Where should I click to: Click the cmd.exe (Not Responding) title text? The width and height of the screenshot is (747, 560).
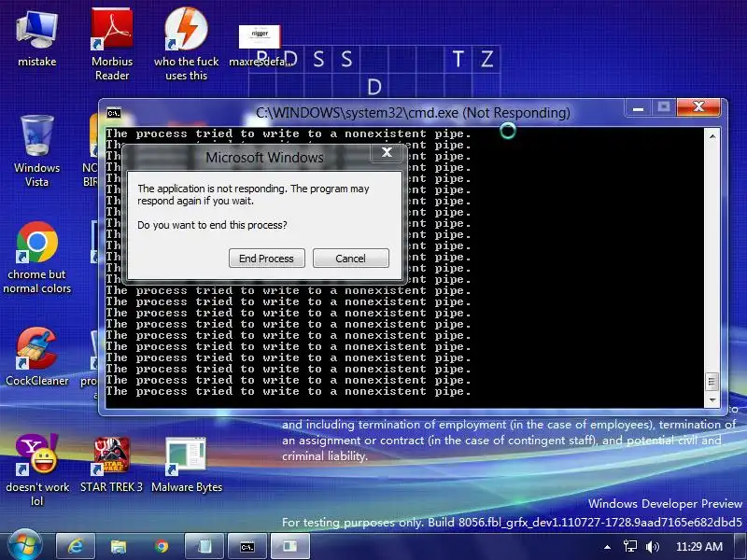(x=413, y=113)
